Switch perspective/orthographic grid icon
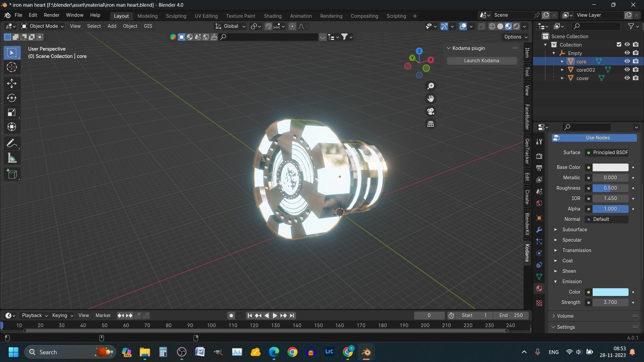Viewport: 644px width, 362px height. (x=431, y=124)
